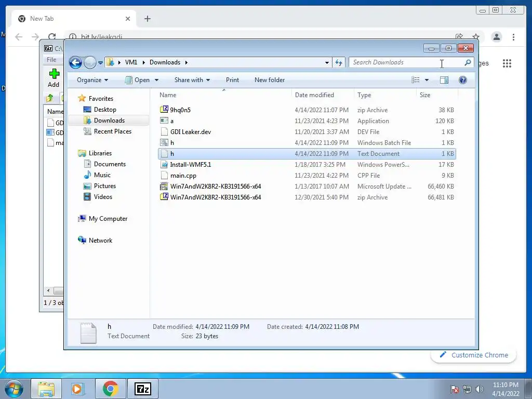Click the 7-Zip horizontal scrollbar left arrow
This screenshot has height=399, width=532.
48,290
